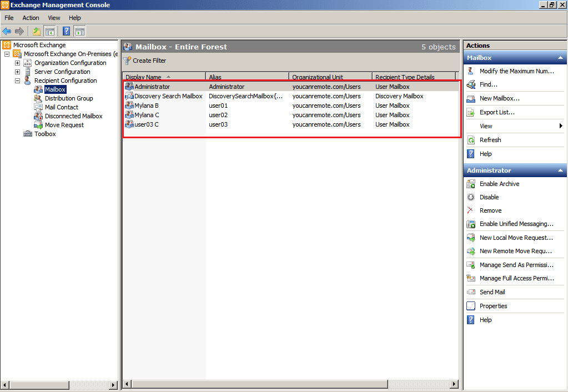Expand the Server Configuration node
The height and width of the screenshot is (392, 568).
click(17, 72)
